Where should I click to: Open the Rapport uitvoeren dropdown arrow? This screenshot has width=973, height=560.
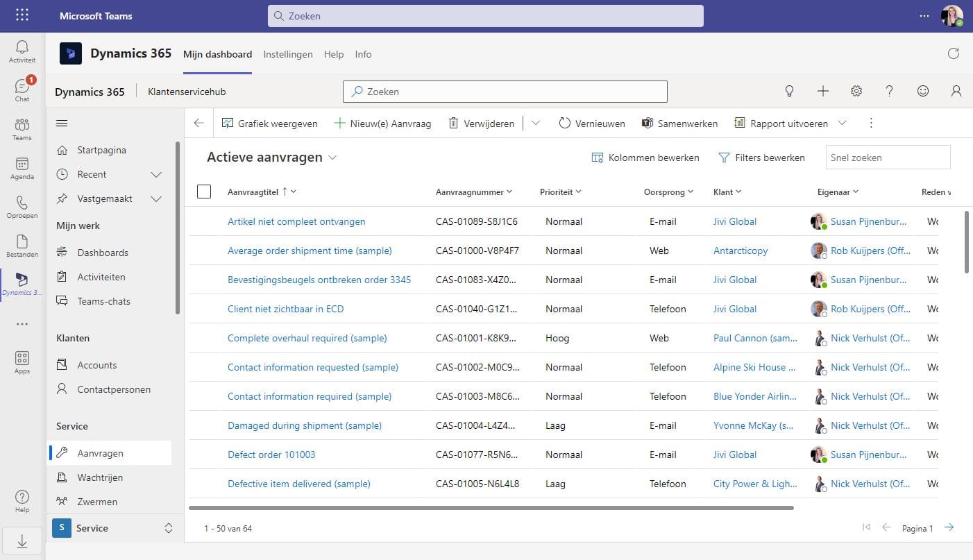pyautogui.click(x=843, y=123)
